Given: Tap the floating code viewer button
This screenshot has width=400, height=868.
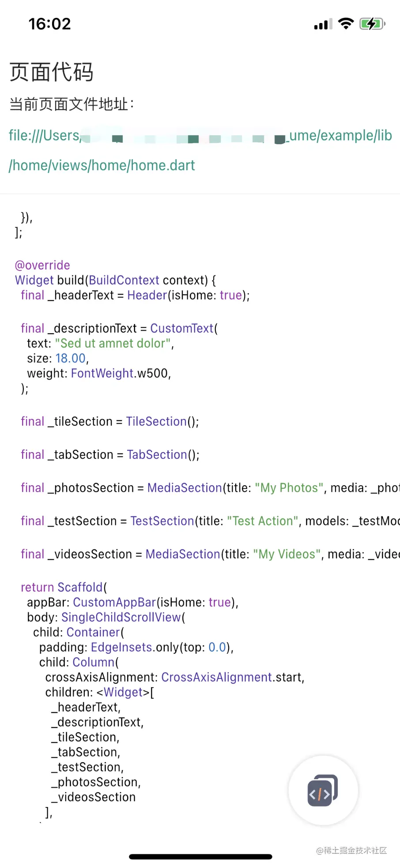Looking at the screenshot, I should click(323, 790).
